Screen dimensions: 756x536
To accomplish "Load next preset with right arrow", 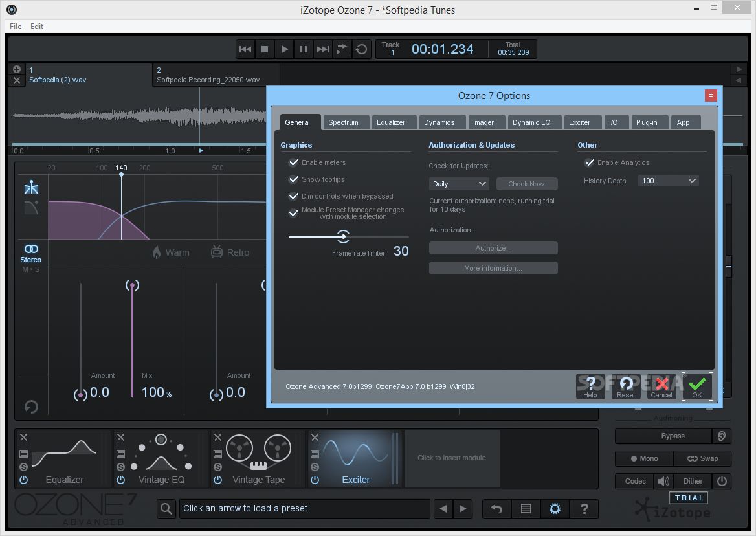I will point(463,509).
